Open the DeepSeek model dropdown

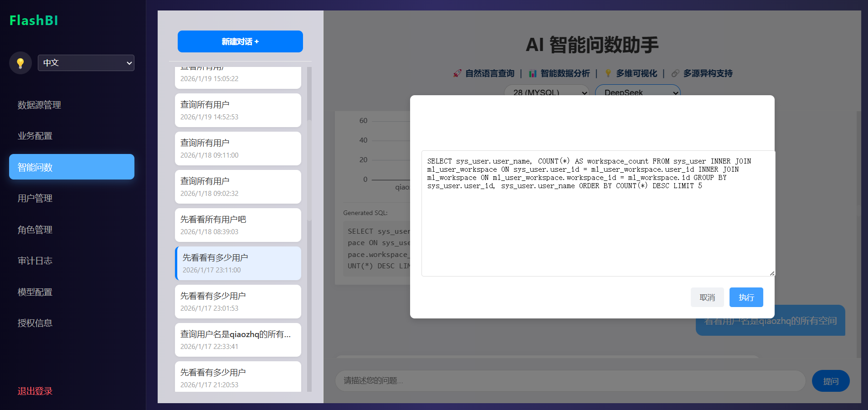(637, 92)
